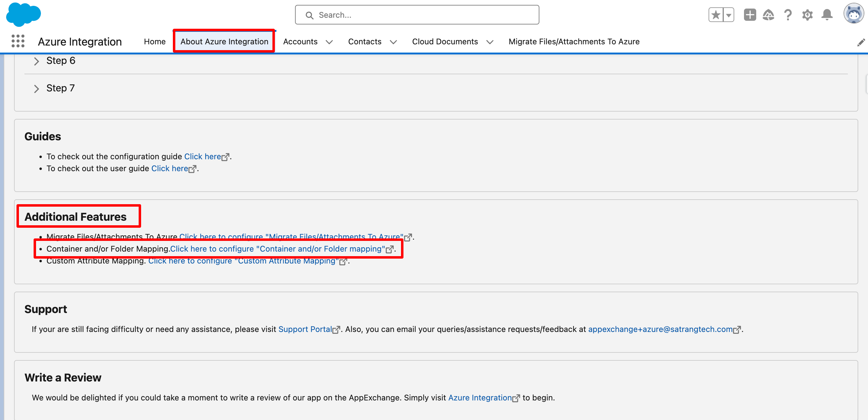Click into the Search field
The width and height of the screenshot is (868, 420).
pos(417,15)
